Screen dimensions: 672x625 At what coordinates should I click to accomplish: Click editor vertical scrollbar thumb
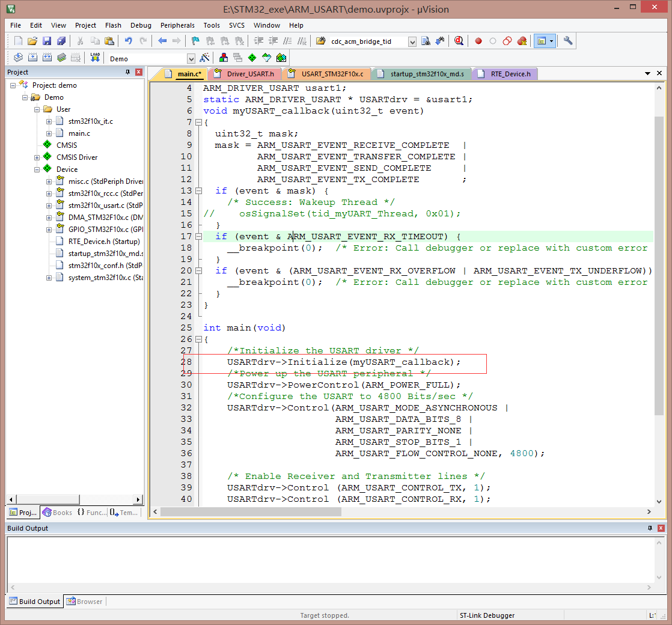[x=659, y=266]
